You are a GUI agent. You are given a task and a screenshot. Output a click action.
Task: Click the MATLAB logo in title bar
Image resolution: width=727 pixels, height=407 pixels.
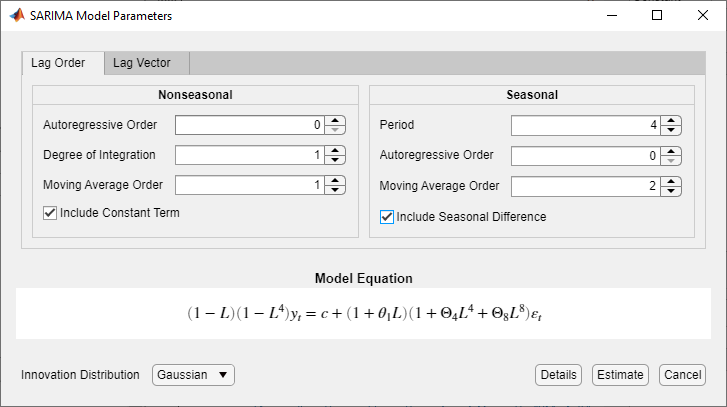coord(16,16)
